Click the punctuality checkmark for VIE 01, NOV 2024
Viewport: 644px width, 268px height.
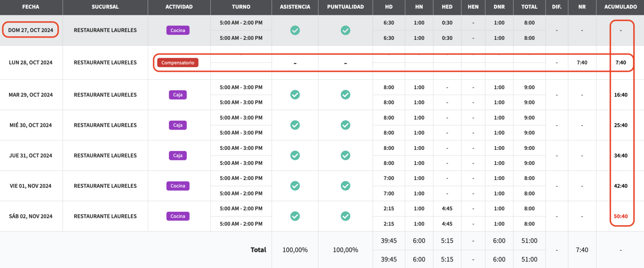(345, 186)
